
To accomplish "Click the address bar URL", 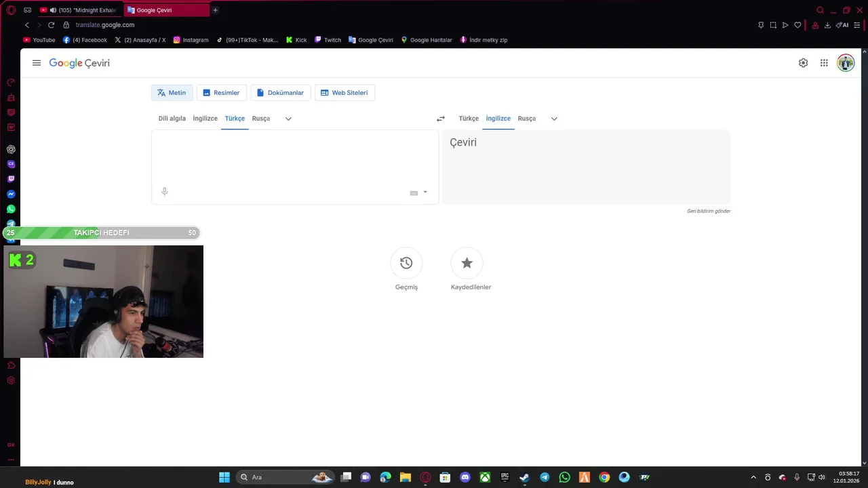I will [105, 25].
